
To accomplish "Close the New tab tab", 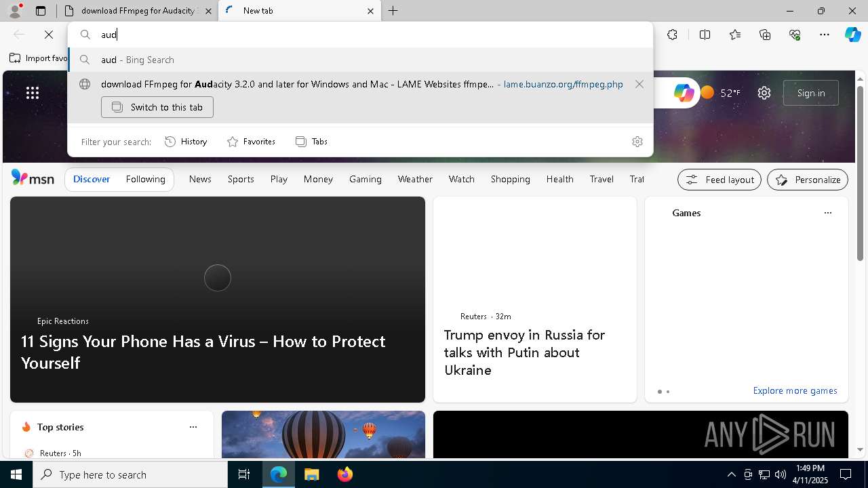I will tap(370, 11).
